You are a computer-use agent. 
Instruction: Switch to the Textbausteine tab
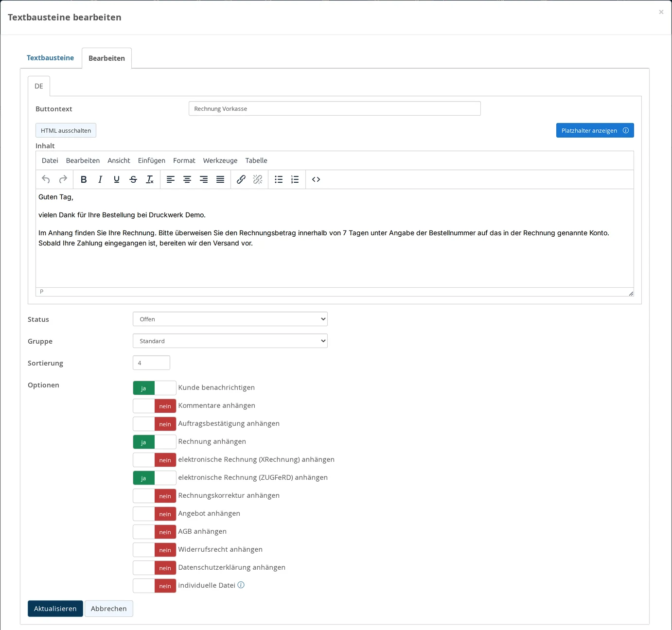click(50, 58)
